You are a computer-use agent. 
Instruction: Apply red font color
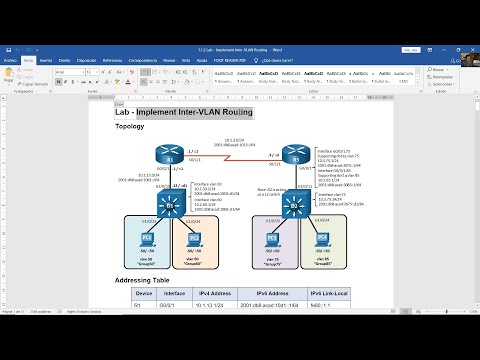click(128, 82)
